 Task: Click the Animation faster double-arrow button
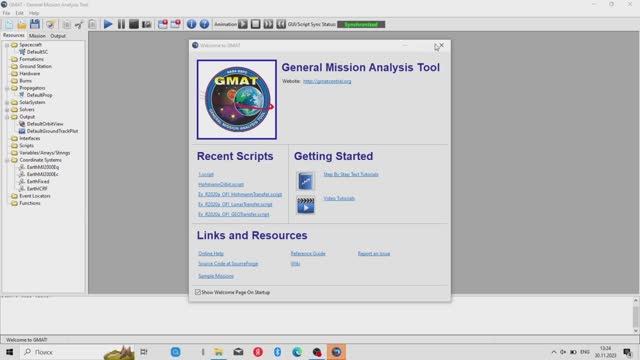coord(268,24)
